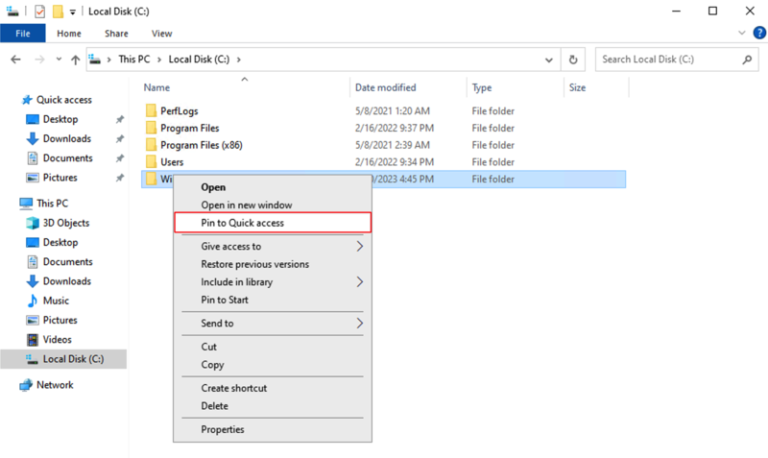Image resolution: width=768 pixels, height=458 pixels.
Task: Expand the Send to submenu
Action: [x=360, y=324]
